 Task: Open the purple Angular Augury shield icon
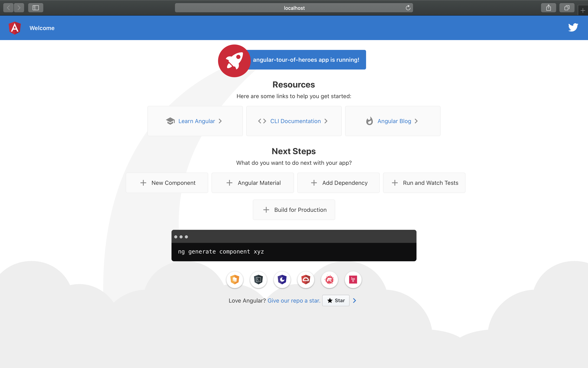click(282, 280)
